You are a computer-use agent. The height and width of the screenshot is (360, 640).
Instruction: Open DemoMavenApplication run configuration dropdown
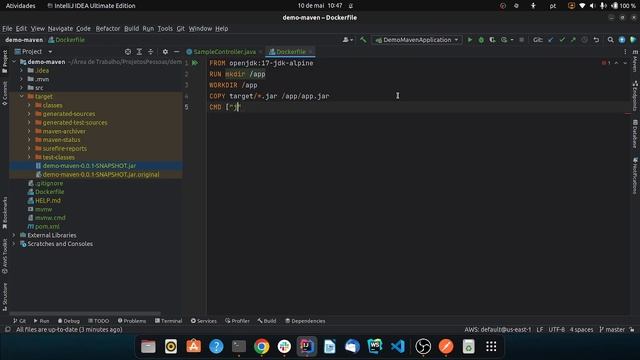click(417, 40)
